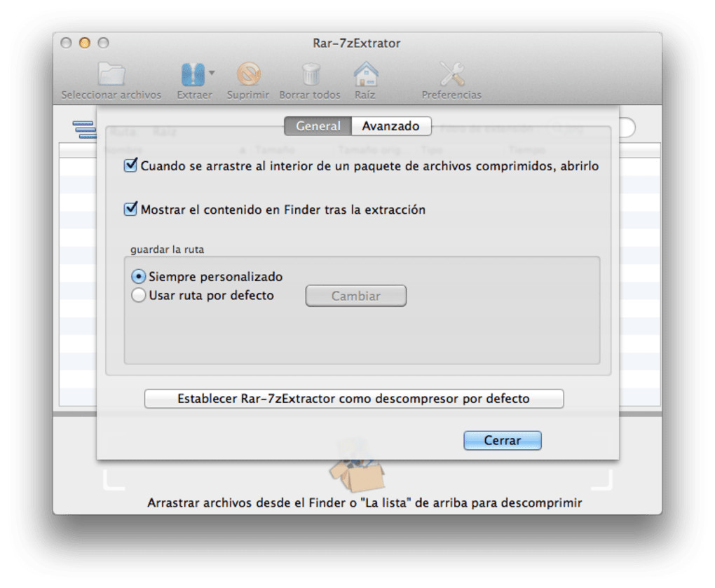Expand the Extraer dropdown arrow
The width and height of the screenshot is (715, 588).
pos(212,72)
